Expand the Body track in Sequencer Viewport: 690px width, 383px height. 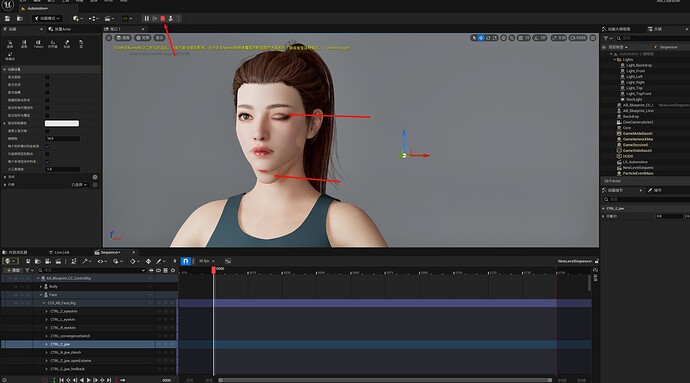[41, 287]
